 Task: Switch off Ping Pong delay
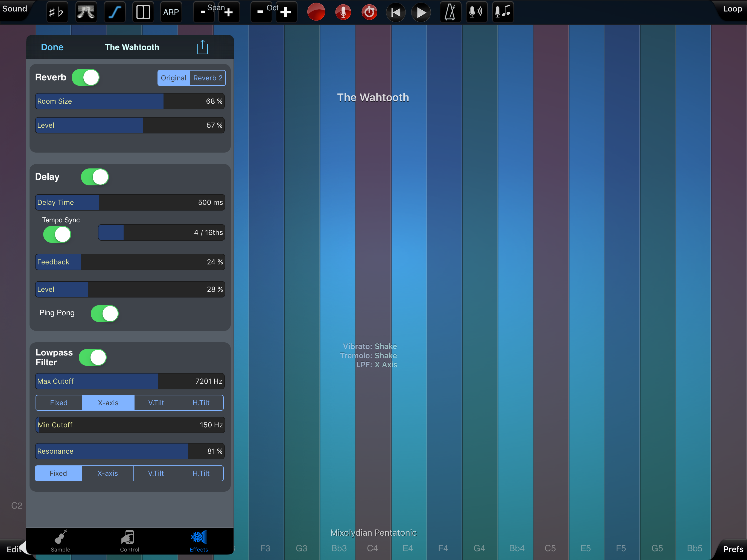point(105,313)
